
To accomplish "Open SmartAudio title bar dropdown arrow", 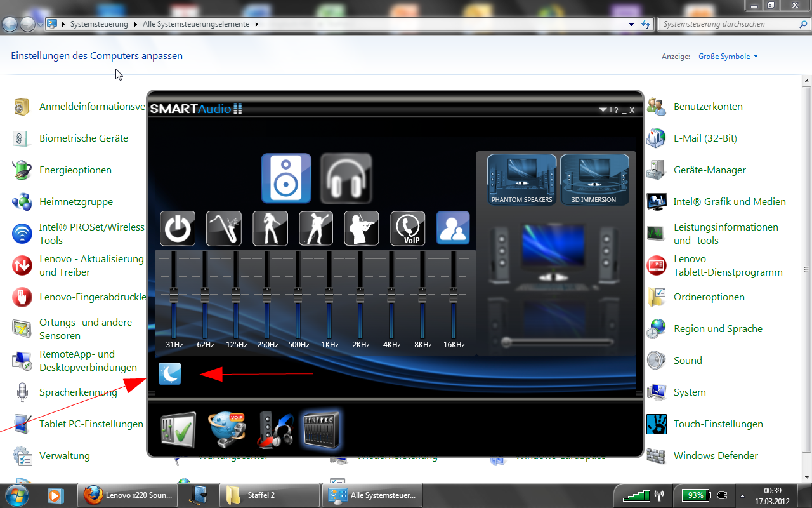I will click(x=603, y=110).
